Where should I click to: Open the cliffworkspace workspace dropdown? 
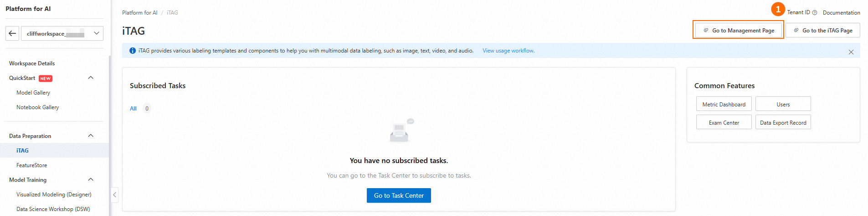[x=62, y=33]
